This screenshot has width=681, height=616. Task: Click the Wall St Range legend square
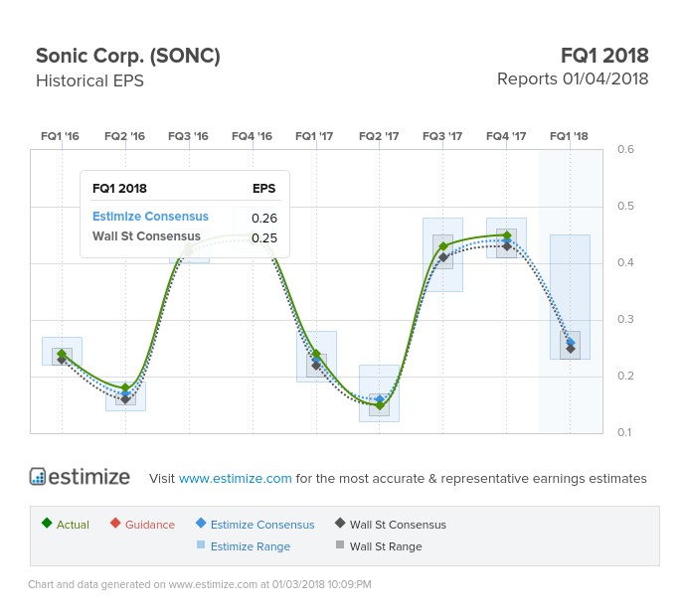[x=340, y=544]
